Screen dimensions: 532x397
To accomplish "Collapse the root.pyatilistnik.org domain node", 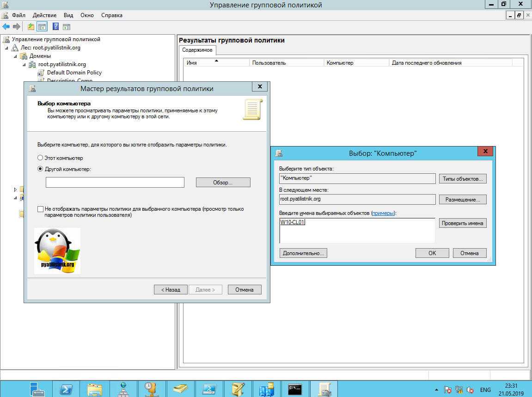I will [x=24, y=65].
